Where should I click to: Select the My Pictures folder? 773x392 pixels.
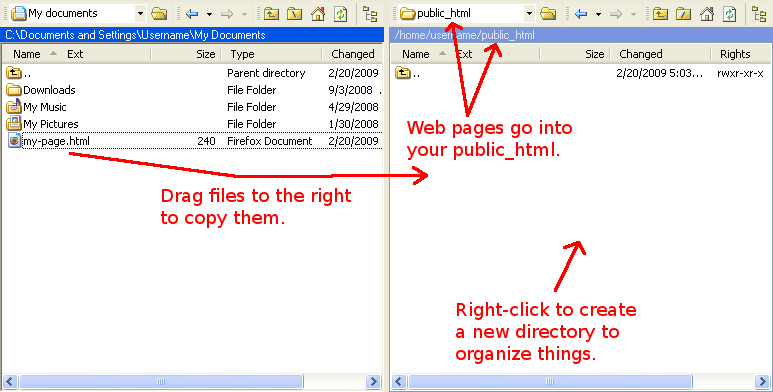[x=193, y=124]
